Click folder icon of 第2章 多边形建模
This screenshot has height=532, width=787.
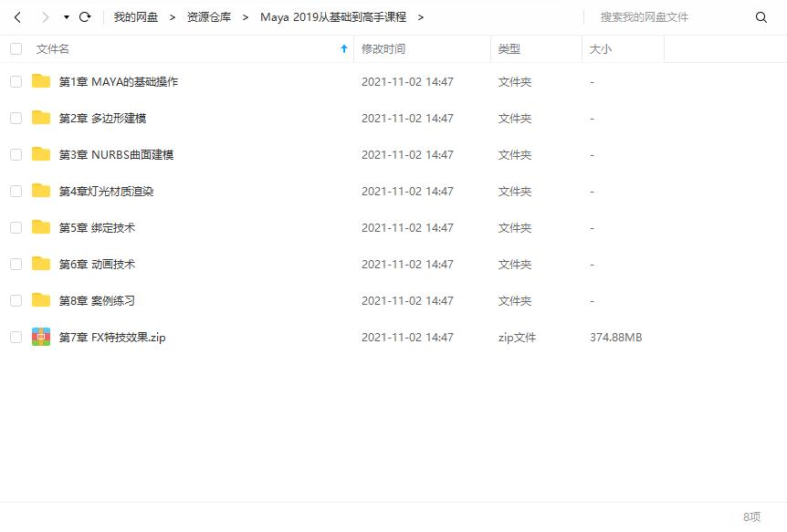(x=41, y=118)
